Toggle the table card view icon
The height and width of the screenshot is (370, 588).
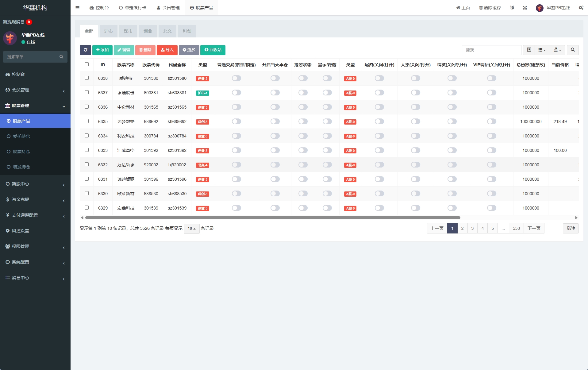(x=529, y=50)
